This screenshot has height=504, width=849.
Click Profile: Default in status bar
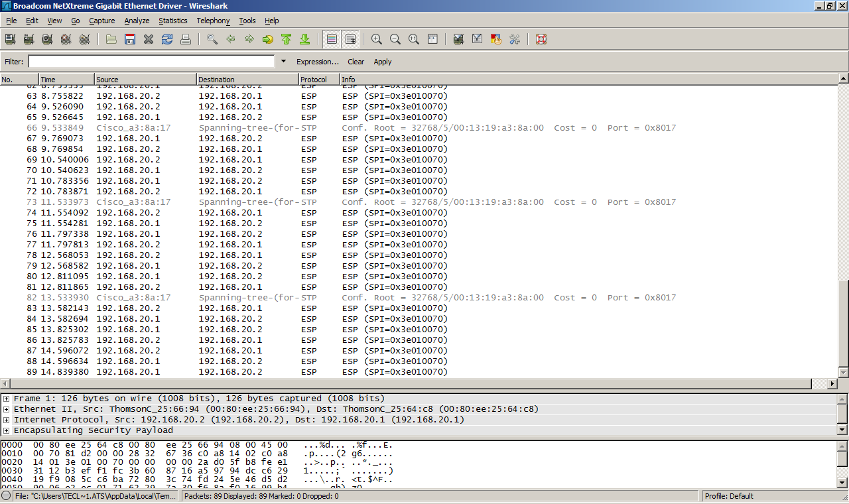(x=729, y=496)
